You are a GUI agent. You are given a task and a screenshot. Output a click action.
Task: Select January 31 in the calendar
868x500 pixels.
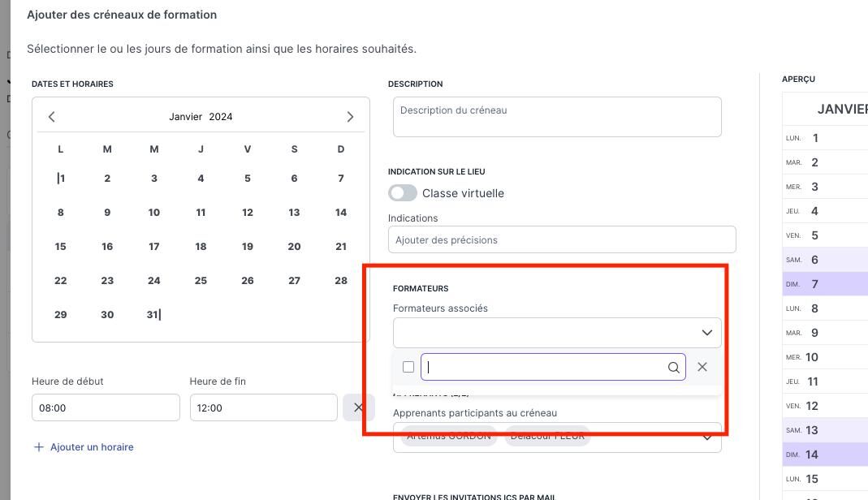tap(153, 315)
